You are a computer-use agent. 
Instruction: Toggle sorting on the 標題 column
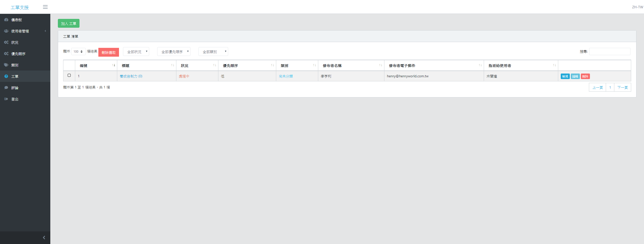pyautogui.click(x=173, y=65)
